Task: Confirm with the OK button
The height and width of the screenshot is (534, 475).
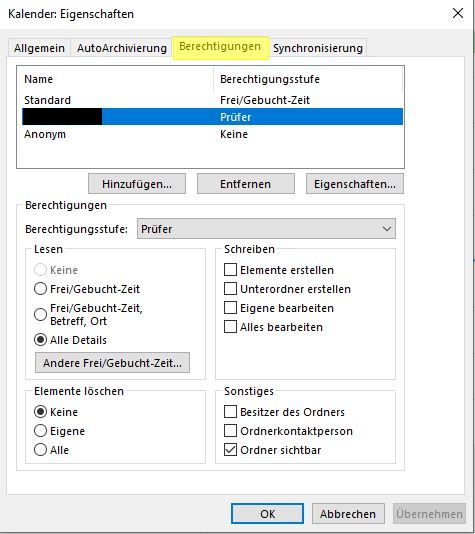Action: click(267, 514)
